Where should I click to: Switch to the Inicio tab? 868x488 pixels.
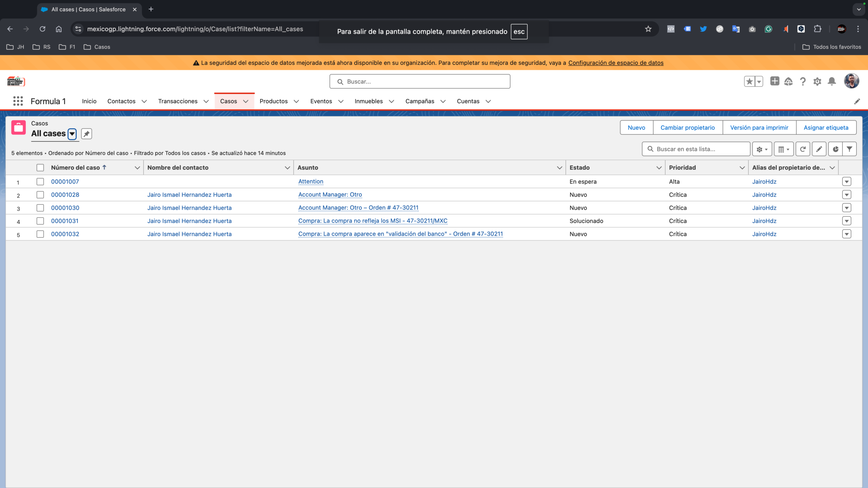[x=89, y=101]
